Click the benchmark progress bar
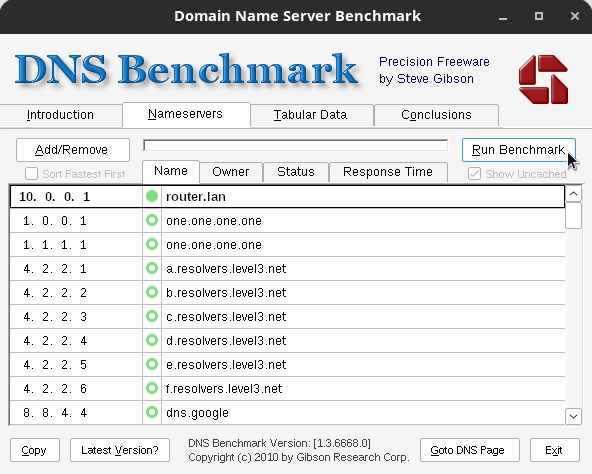 (296, 145)
